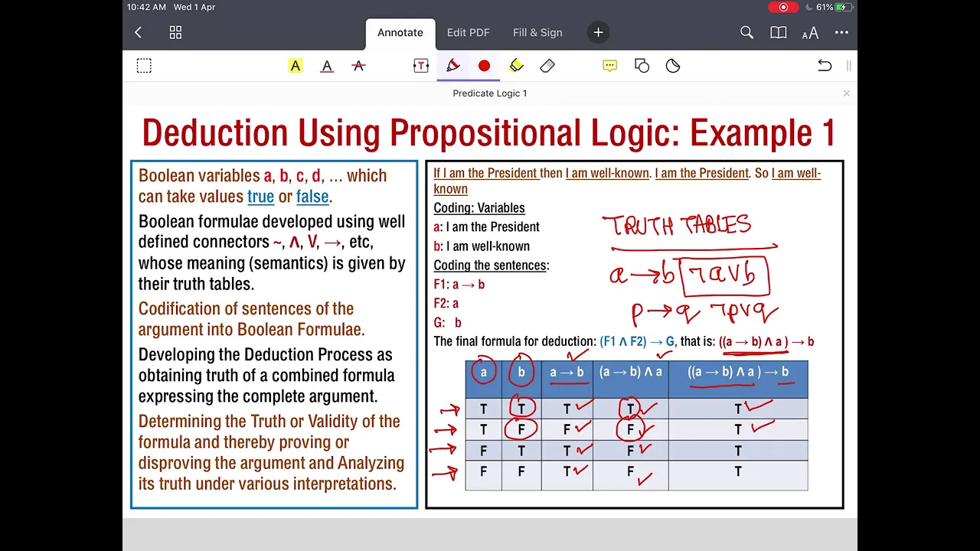Viewport: 980px width, 551px height.
Task: Undo the last annotation
Action: pyautogui.click(x=825, y=66)
